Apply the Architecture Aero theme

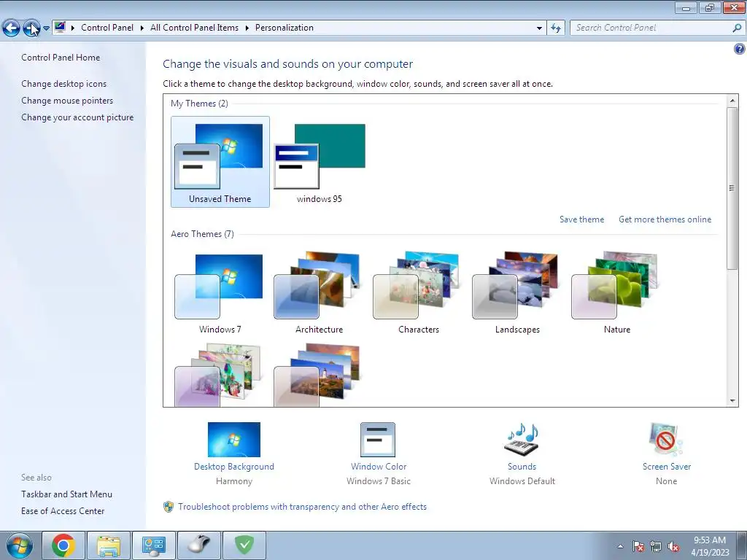(320, 292)
